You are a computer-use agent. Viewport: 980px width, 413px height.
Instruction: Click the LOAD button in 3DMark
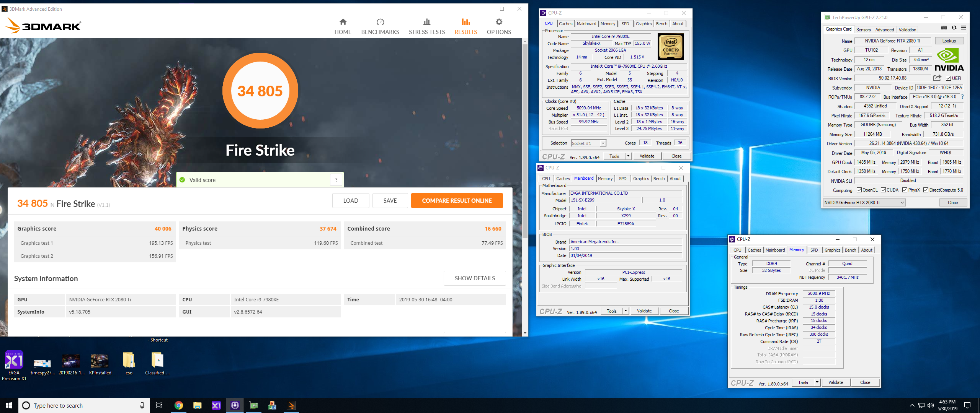tap(351, 200)
